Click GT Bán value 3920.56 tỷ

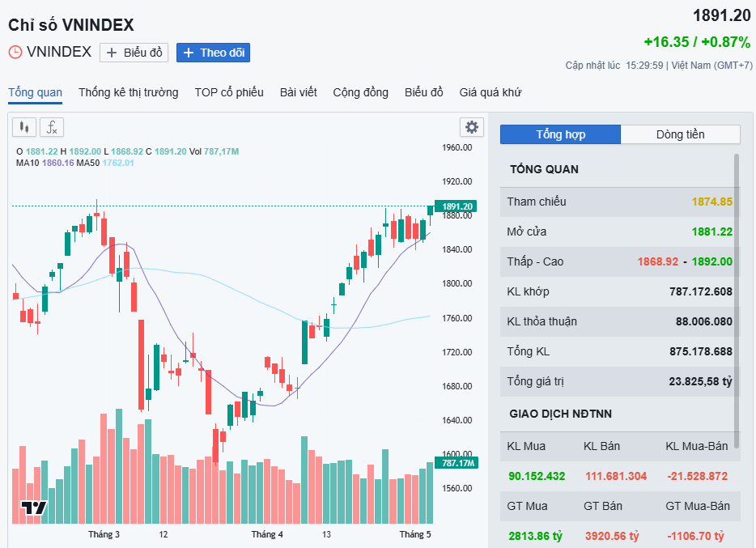(x=612, y=536)
